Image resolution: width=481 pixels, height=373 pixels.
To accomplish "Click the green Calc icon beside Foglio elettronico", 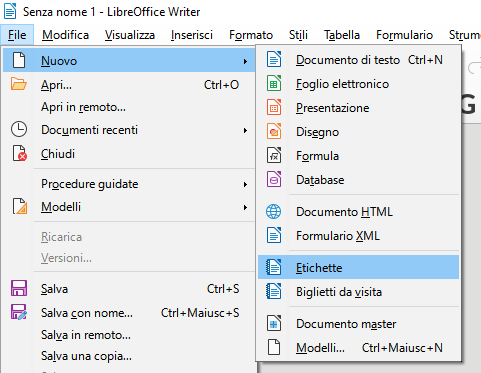I will [274, 84].
